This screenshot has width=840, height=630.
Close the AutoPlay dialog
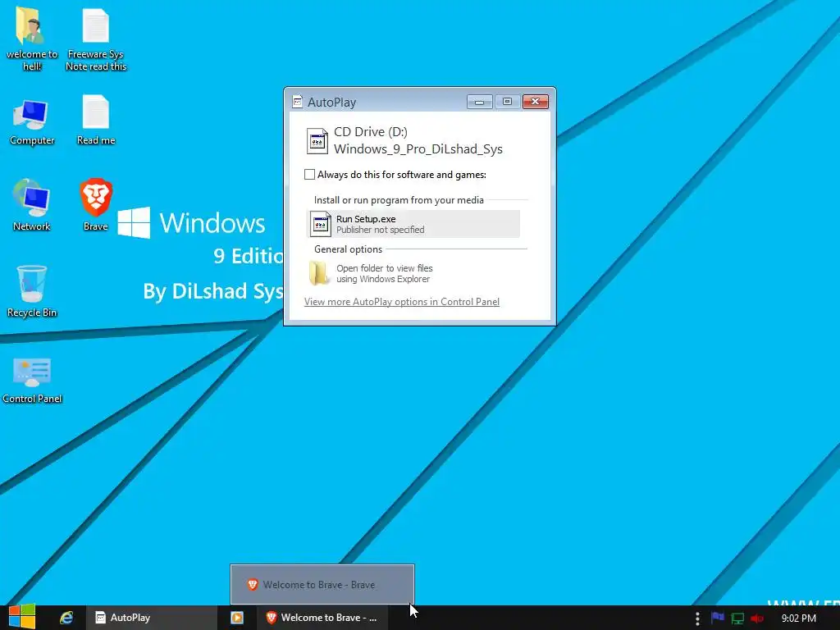pyautogui.click(x=535, y=102)
